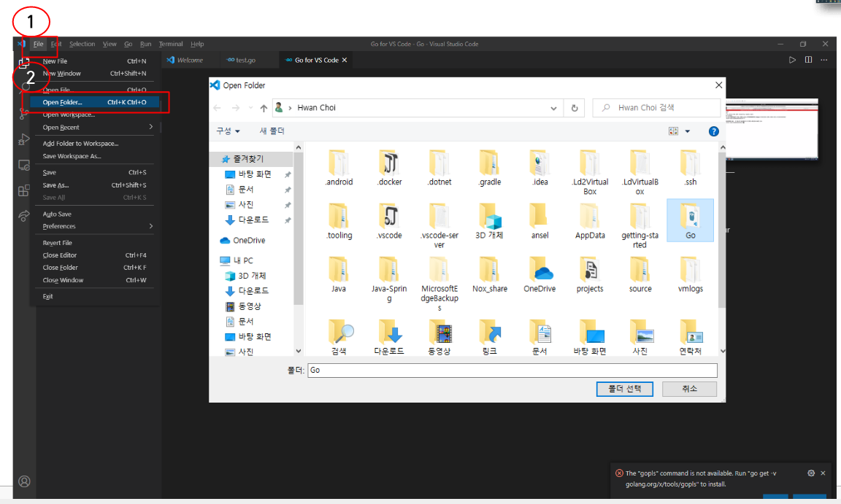This screenshot has width=841, height=504.
Task: Click the Up one level arrow
Action: coord(264,108)
